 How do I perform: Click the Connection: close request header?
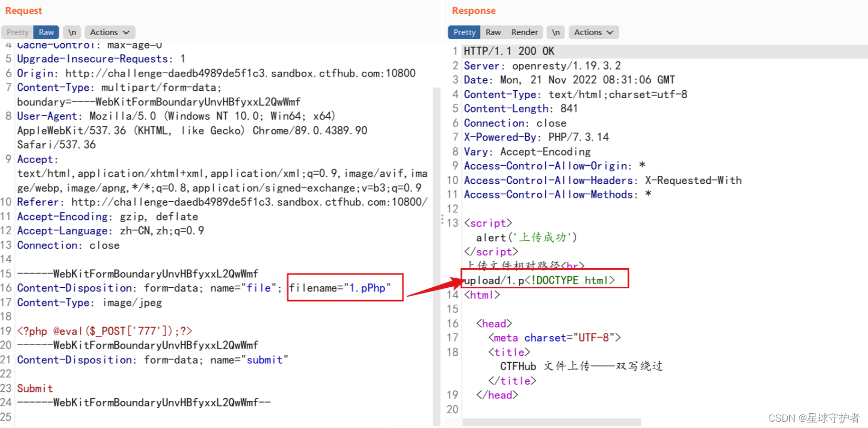click(68, 245)
